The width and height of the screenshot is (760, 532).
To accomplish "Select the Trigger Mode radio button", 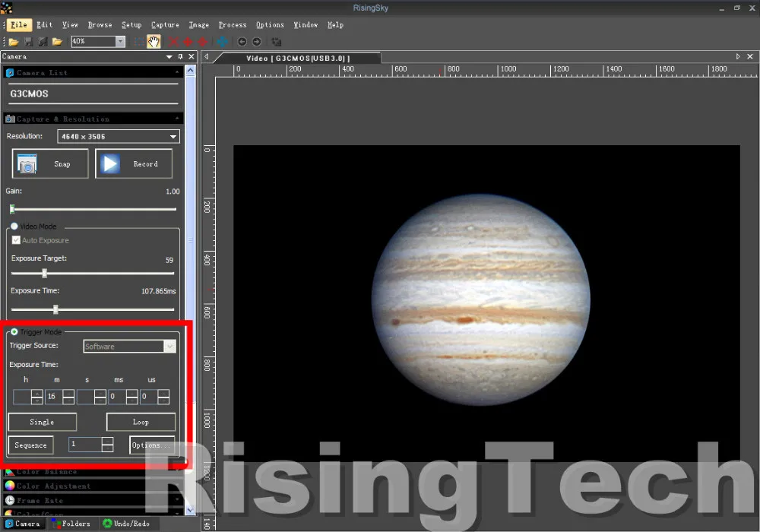I will click(14, 332).
